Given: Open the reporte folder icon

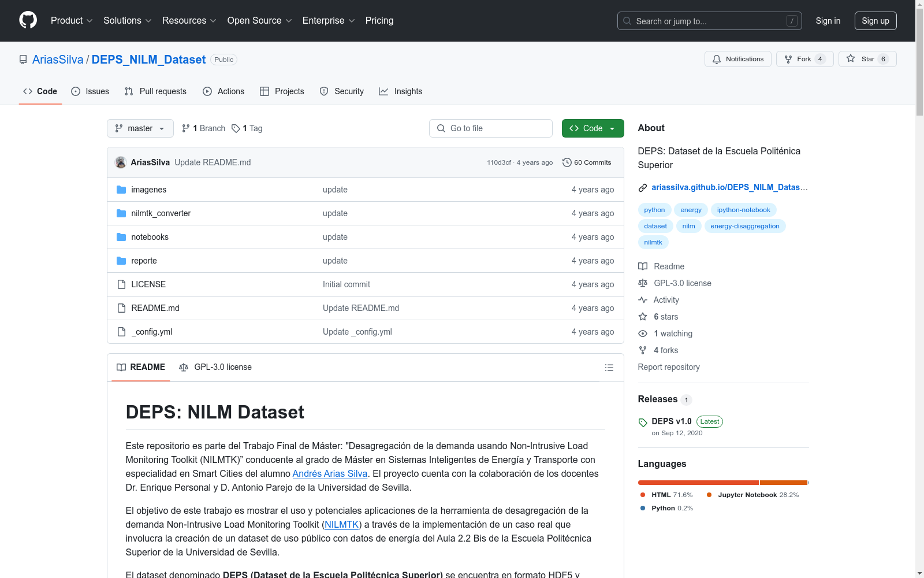Looking at the screenshot, I should (x=121, y=261).
